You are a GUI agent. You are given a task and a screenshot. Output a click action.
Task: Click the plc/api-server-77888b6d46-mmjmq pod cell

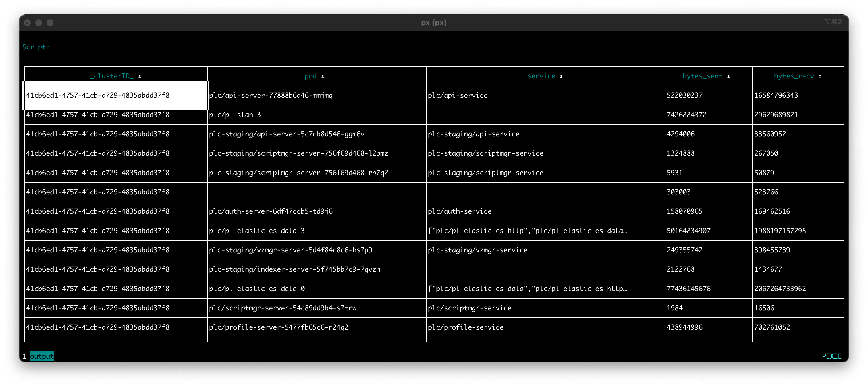[x=271, y=96]
